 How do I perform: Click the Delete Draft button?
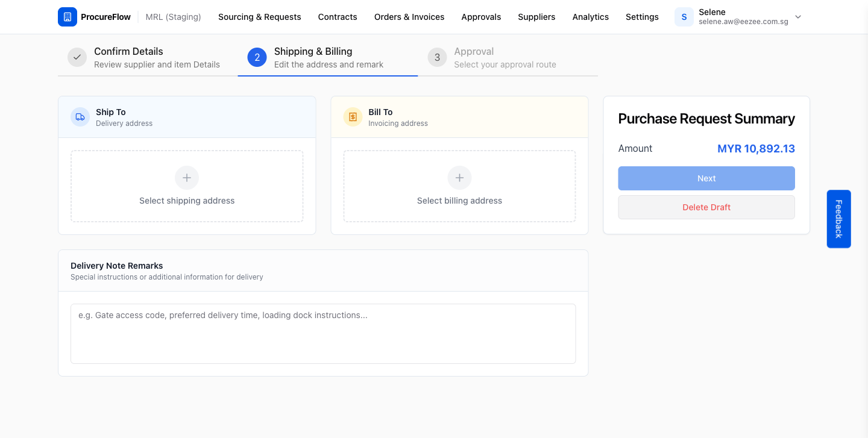click(x=706, y=207)
